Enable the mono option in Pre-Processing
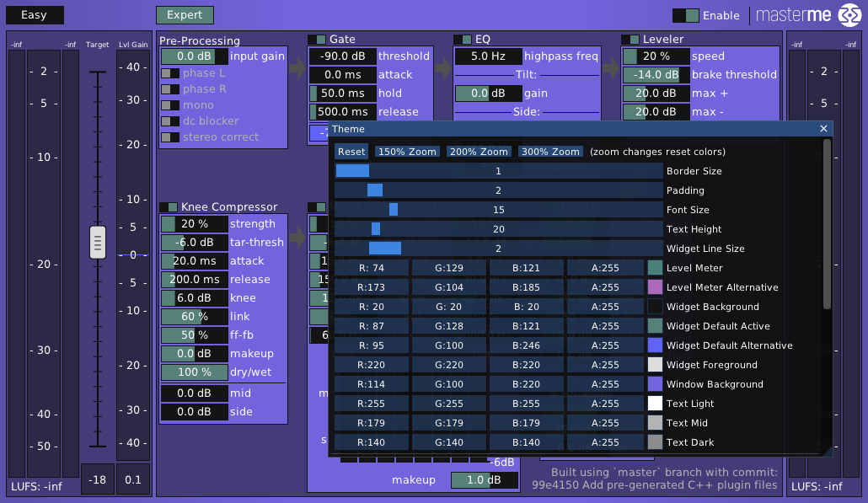The height and width of the screenshot is (503, 868). point(170,105)
